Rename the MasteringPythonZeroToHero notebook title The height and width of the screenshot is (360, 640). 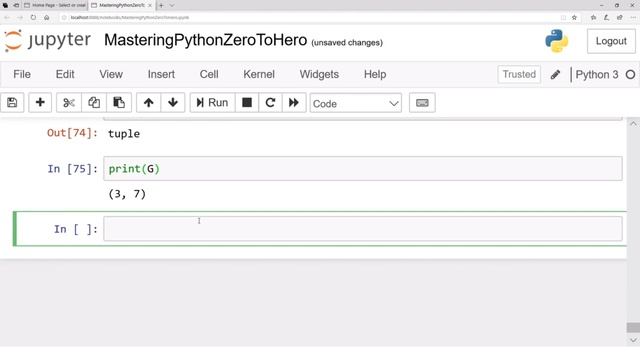click(205, 40)
